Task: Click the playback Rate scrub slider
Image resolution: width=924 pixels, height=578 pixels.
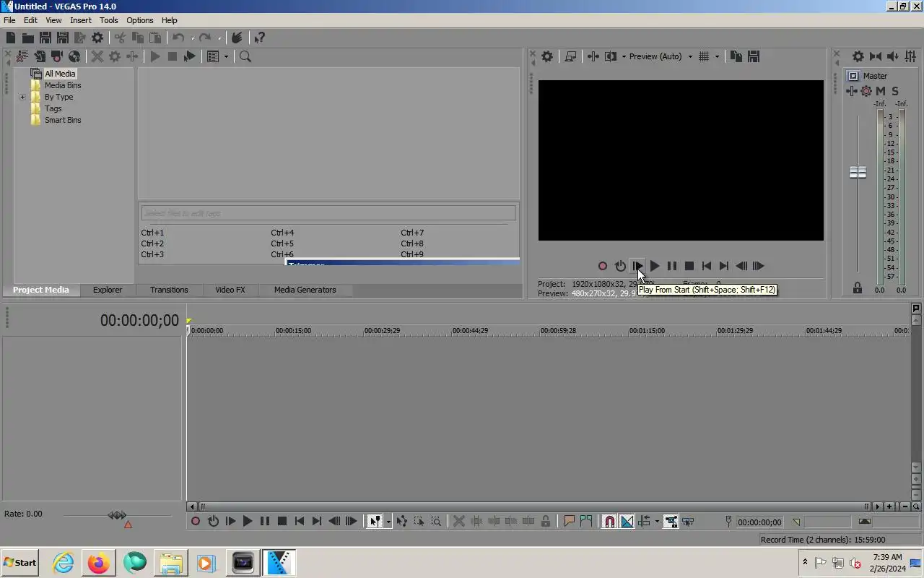Action: click(117, 515)
